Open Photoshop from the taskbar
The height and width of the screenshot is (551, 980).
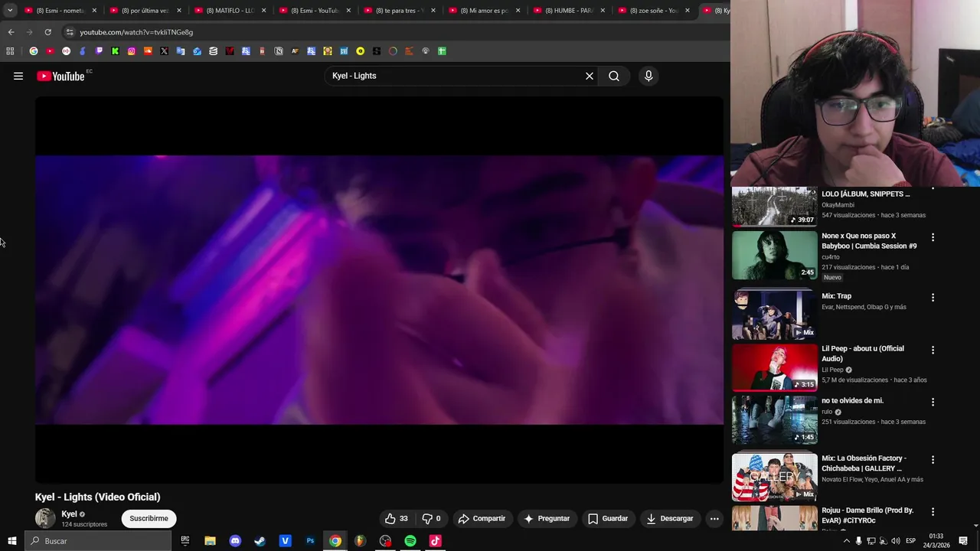tap(310, 541)
